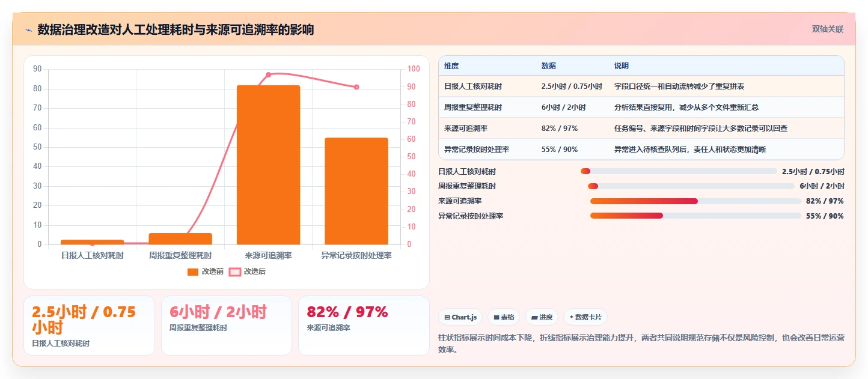The image size is (868, 379).
Task: Select the 表格 tag chip
Action: point(504,317)
